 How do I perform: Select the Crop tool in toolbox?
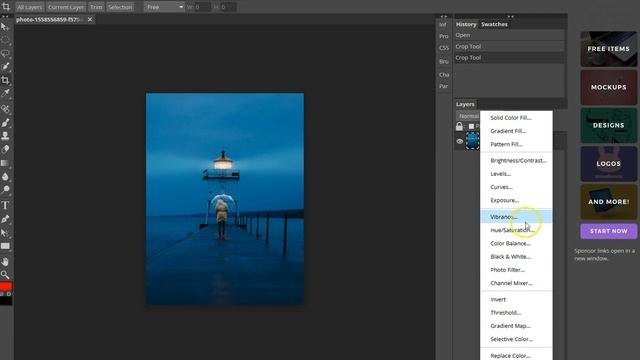[5, 80]
